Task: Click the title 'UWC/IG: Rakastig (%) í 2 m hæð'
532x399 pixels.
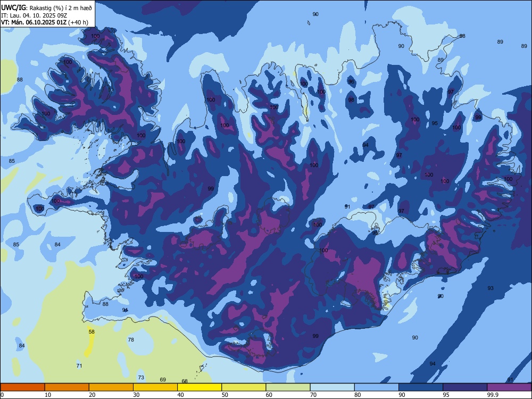Action: pyautogui.click(x=46, y=7)
